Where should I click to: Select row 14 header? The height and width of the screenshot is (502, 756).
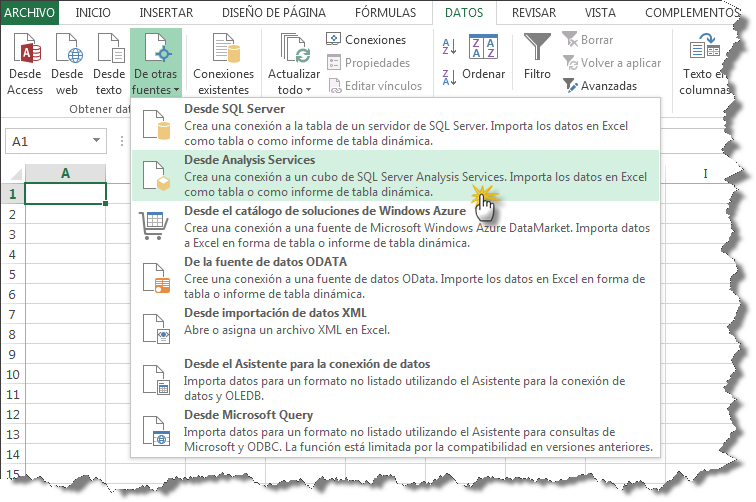[13, 454]
